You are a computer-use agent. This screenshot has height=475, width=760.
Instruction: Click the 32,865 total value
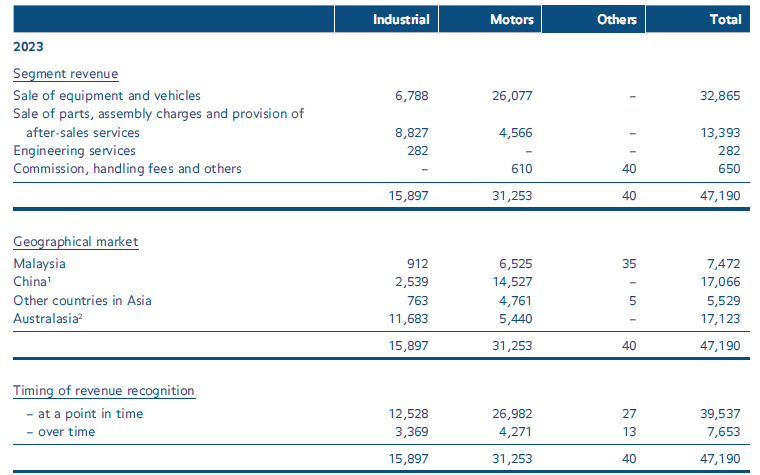coord(720,96)
